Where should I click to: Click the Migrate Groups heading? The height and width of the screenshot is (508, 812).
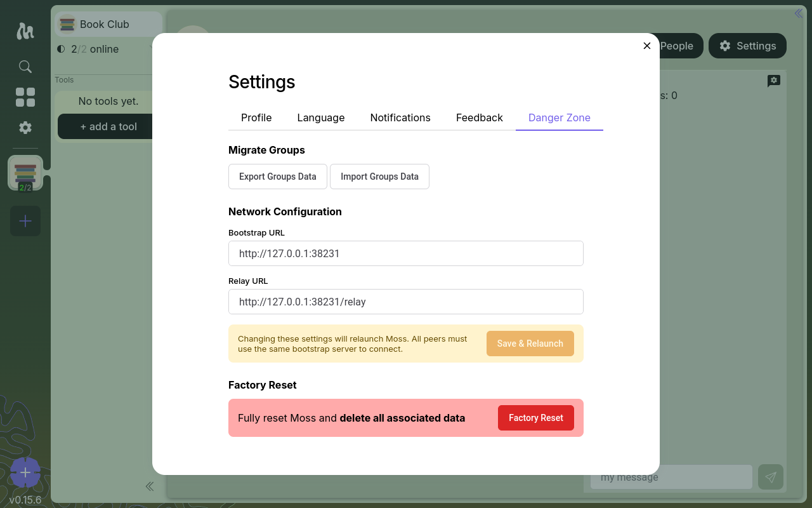[266, 150]
